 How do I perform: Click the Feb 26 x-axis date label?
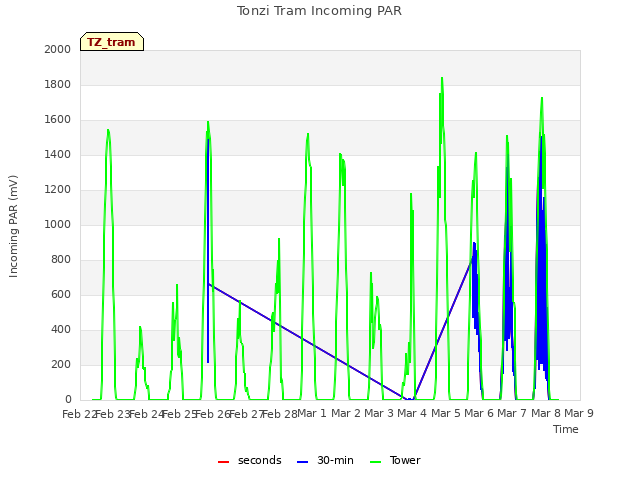click(x=213, y=414)
